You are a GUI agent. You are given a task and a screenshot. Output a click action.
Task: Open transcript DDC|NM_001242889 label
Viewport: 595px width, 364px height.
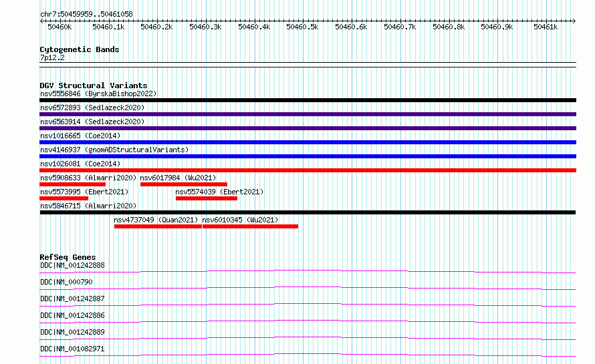point(72,332)
